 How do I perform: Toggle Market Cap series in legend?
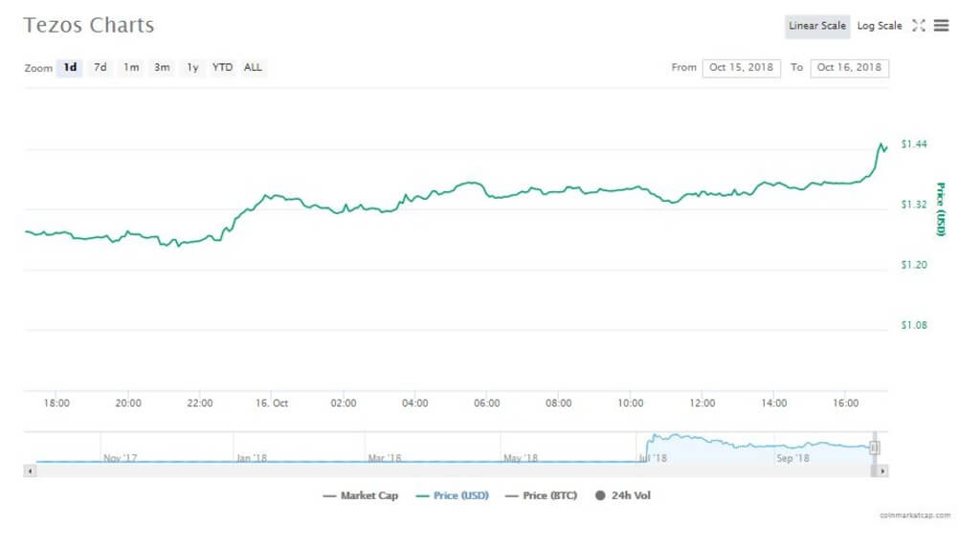(360, 495)
